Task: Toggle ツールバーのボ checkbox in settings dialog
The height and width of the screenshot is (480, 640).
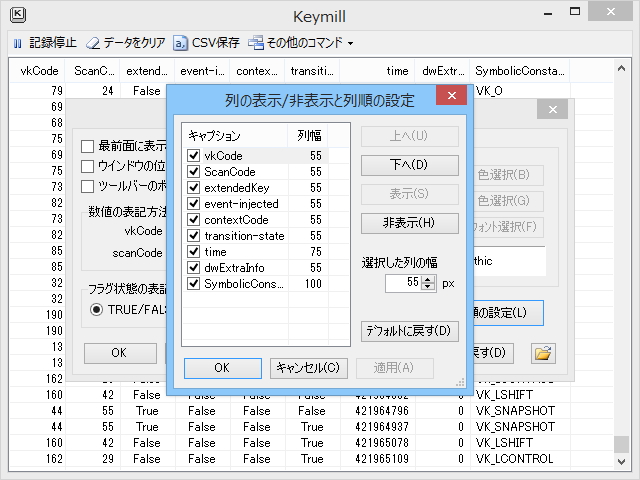Action: click(87, 186)
